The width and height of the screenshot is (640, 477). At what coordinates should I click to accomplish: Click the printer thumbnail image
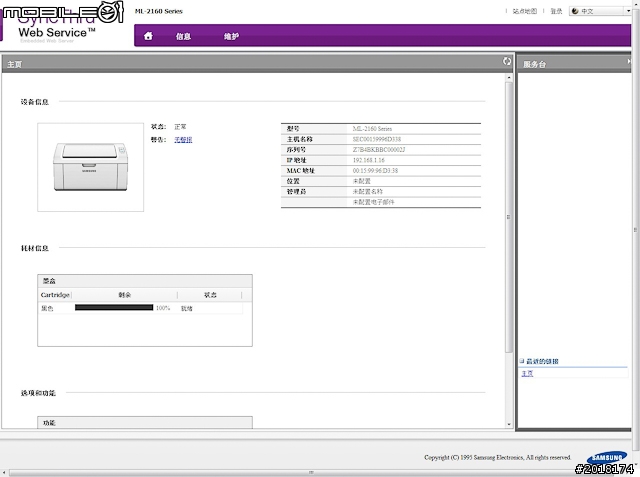(90, 167)
